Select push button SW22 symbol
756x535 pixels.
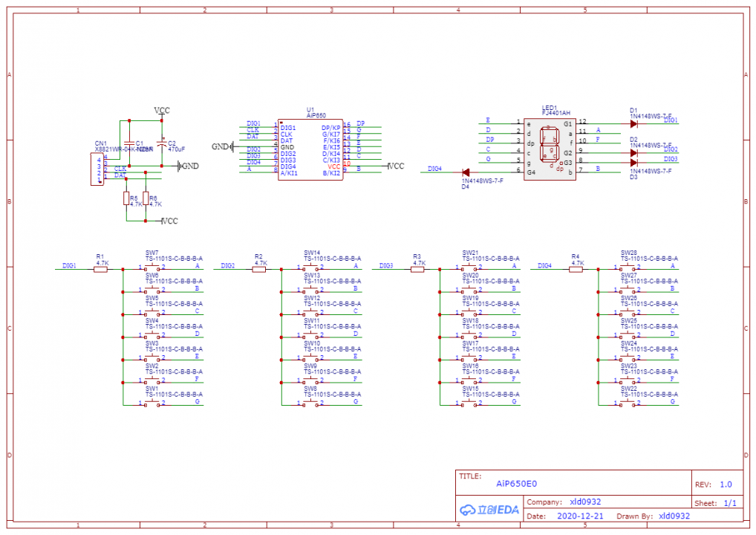point(628,403)
